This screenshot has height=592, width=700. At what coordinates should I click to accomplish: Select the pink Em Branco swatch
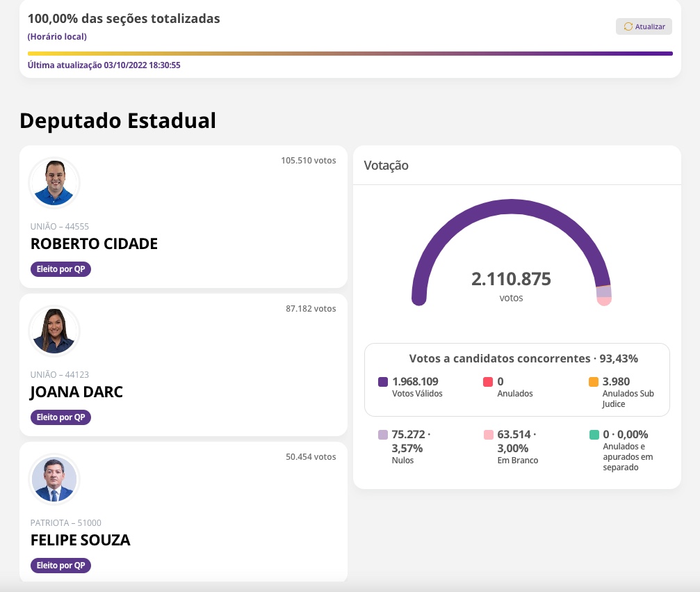point(488,435)
